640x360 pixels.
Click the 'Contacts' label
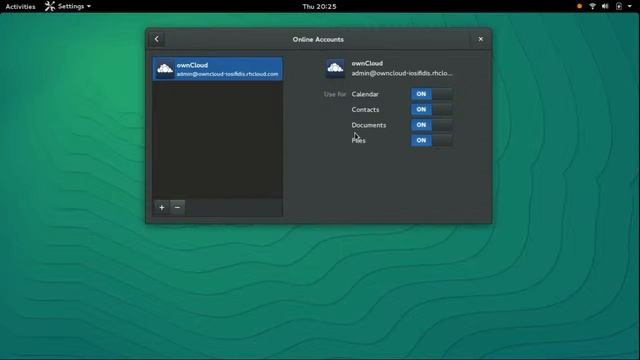tap(365, 110)
